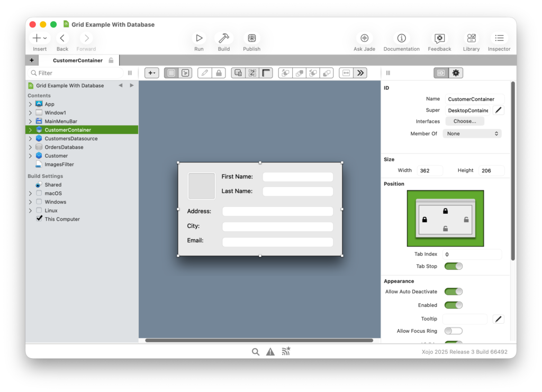The height and width of the screenshot is (392, 542).
Task: Show the Inspector panel
Action: 499,39
